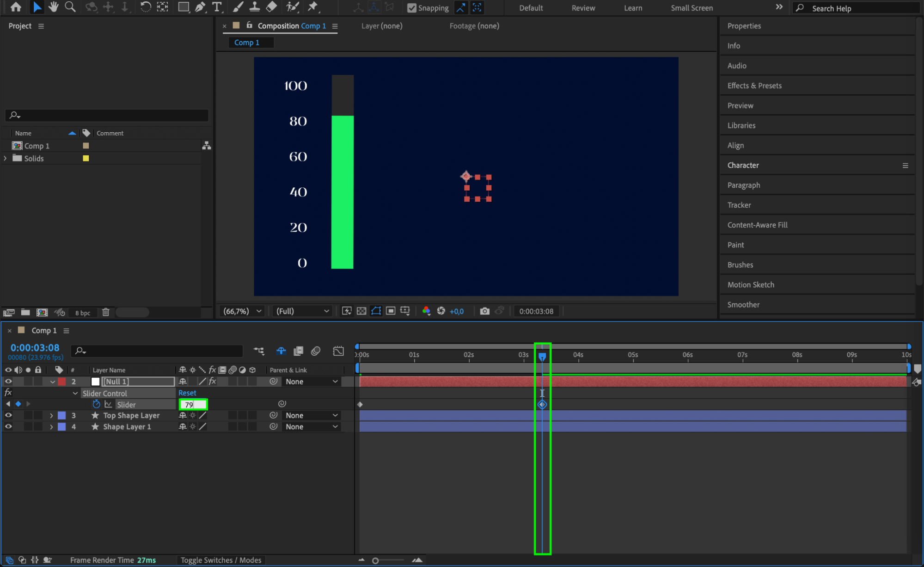Select the Pen tool

tap(200, 7)
